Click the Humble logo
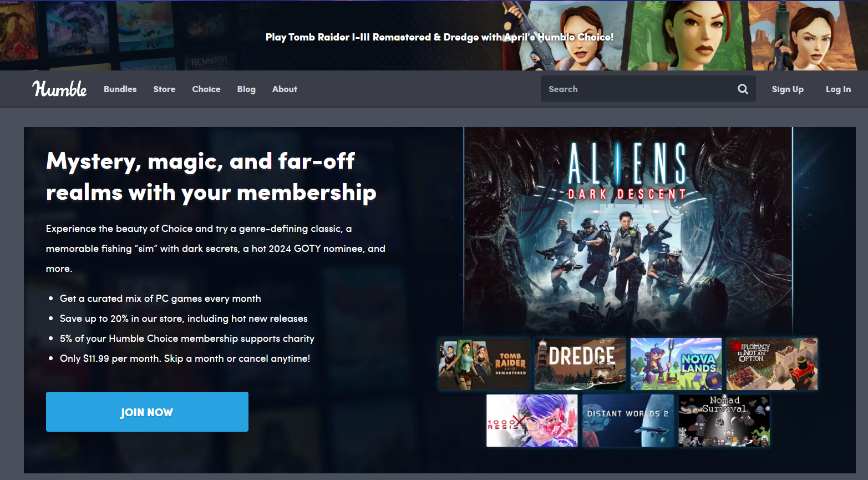 coord(59,89)
